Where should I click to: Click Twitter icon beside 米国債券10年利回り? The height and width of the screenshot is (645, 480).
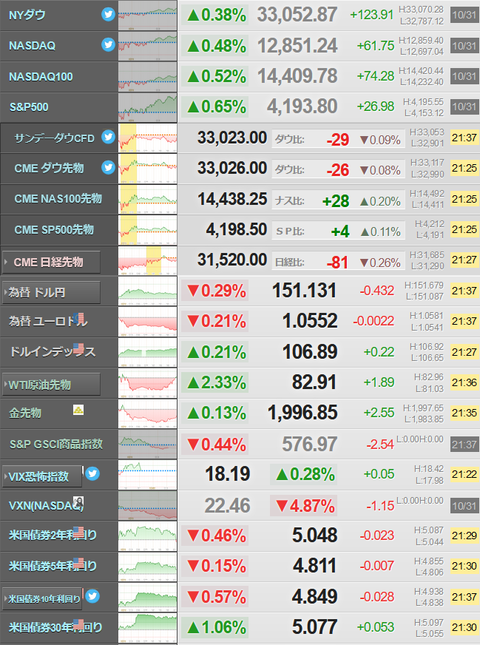[93, 596]
